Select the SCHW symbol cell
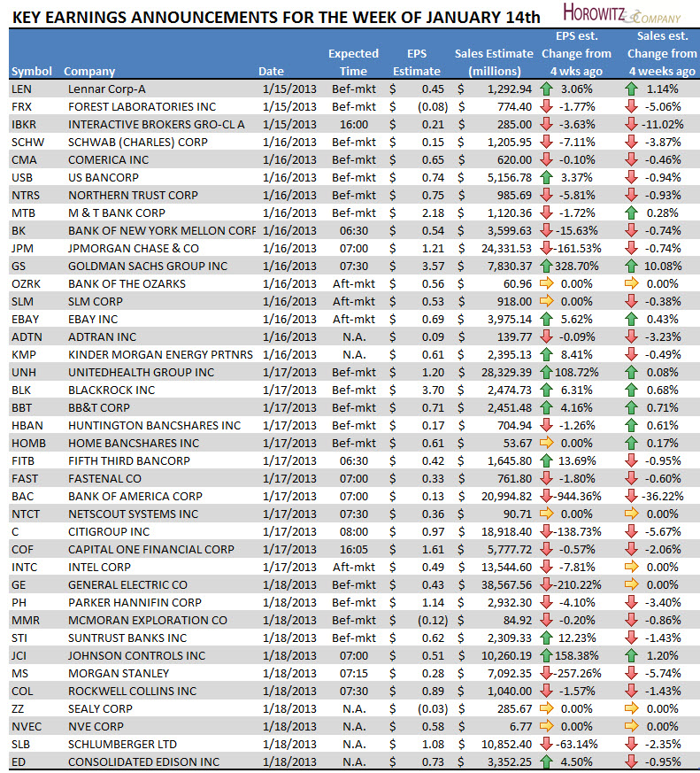700x773 pixels. (x=28, y=143)
